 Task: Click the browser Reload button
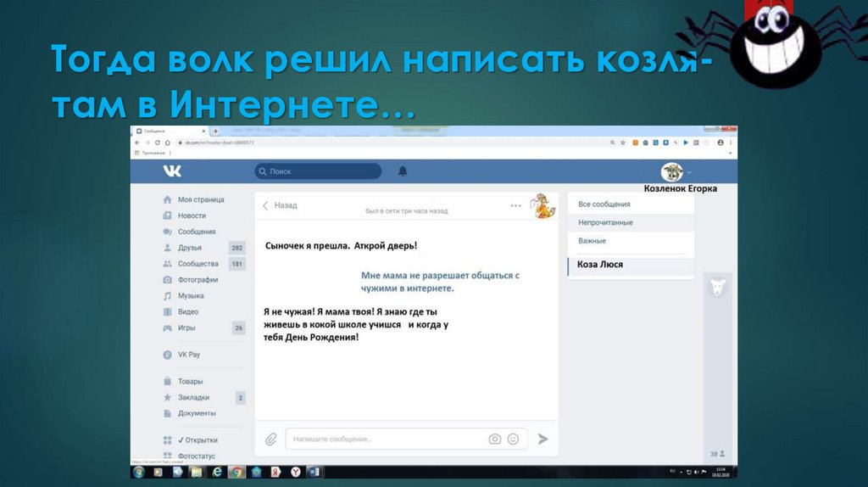click(157, 143)
